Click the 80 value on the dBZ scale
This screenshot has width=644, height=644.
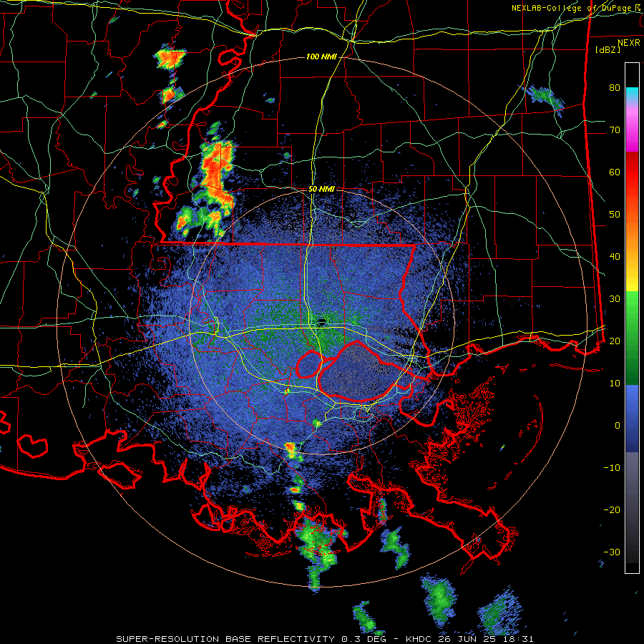(x=615, y=88)
